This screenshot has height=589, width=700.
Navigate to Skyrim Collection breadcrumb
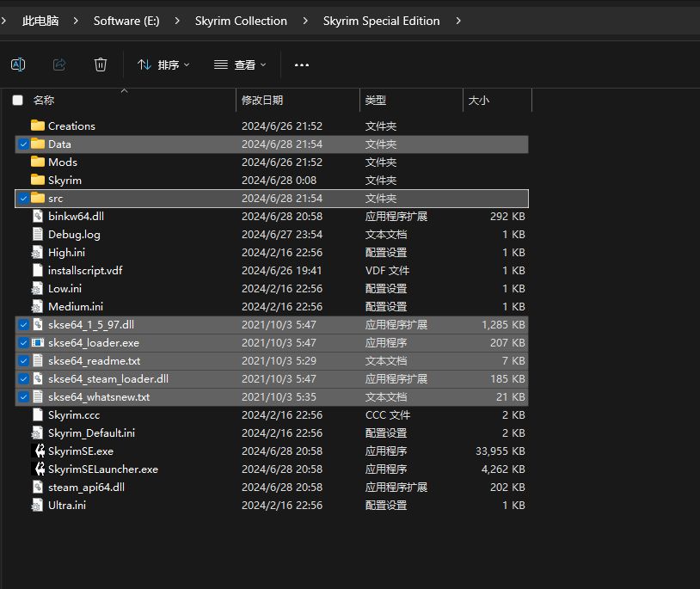pos(241,21)
